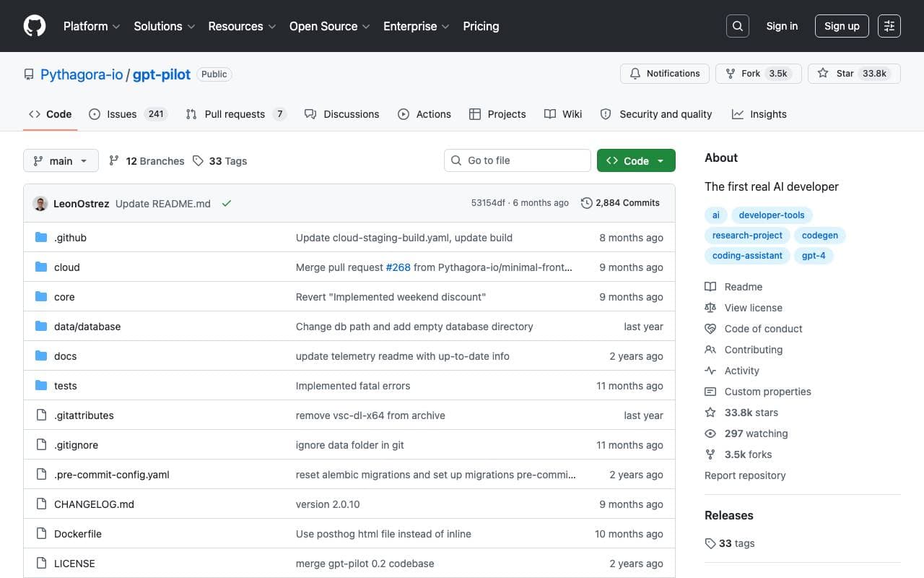Focus the Go to file field
The width and height of the screenshot is (924, 578).
[518, 160]
